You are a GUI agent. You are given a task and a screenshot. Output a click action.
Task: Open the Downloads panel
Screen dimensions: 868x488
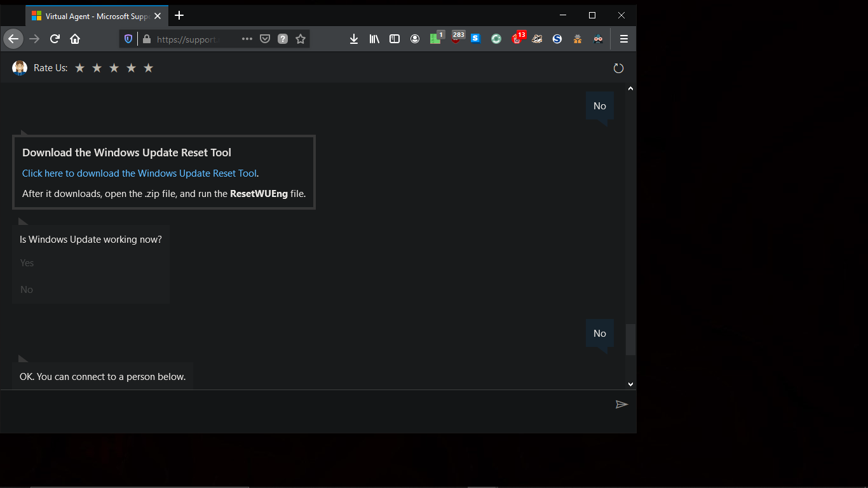click(354, 39)
